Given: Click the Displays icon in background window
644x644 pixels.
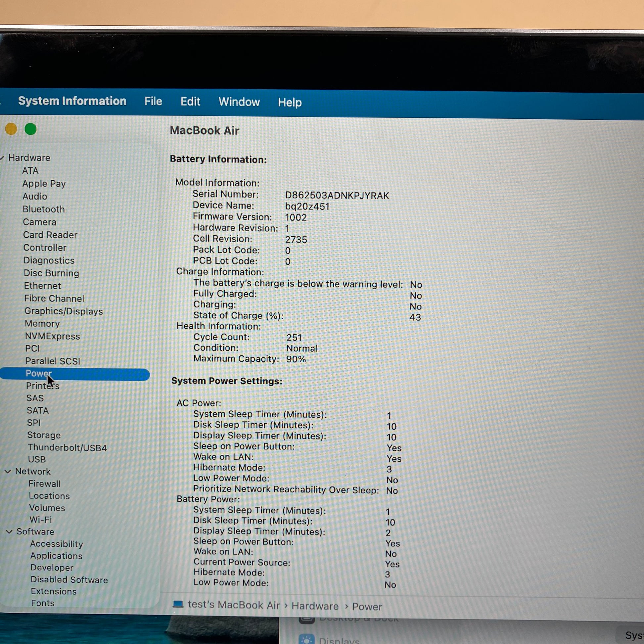Looking at the screenshot, I should [x=306, y=639].
